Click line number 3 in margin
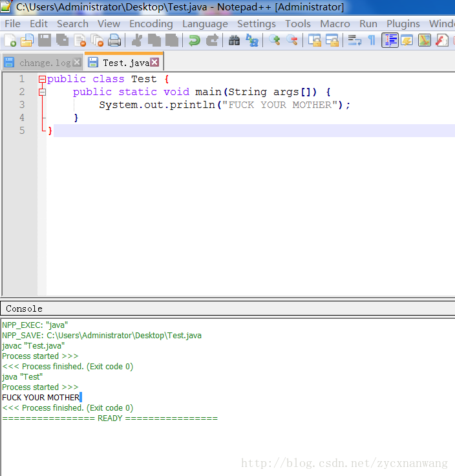Viewport: 455px width, 476px height. (22, 105)
